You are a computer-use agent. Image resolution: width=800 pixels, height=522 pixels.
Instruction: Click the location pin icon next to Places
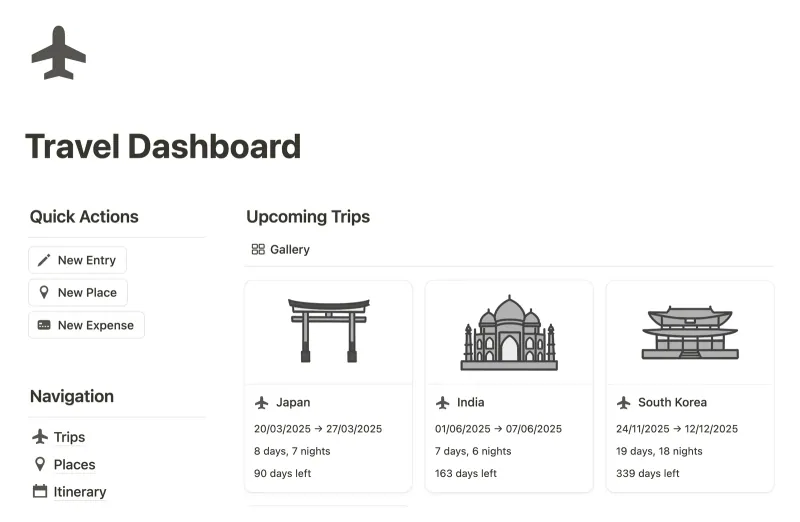coord(40,464)
